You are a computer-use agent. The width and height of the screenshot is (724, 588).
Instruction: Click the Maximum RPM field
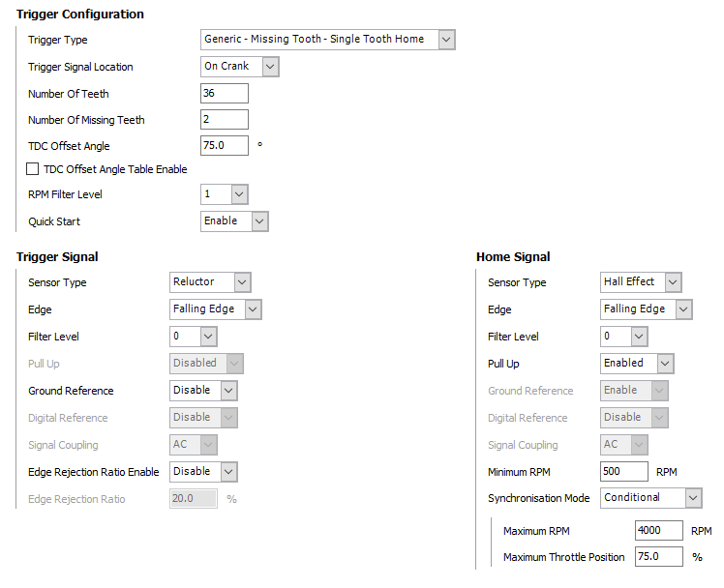[659, 530]
